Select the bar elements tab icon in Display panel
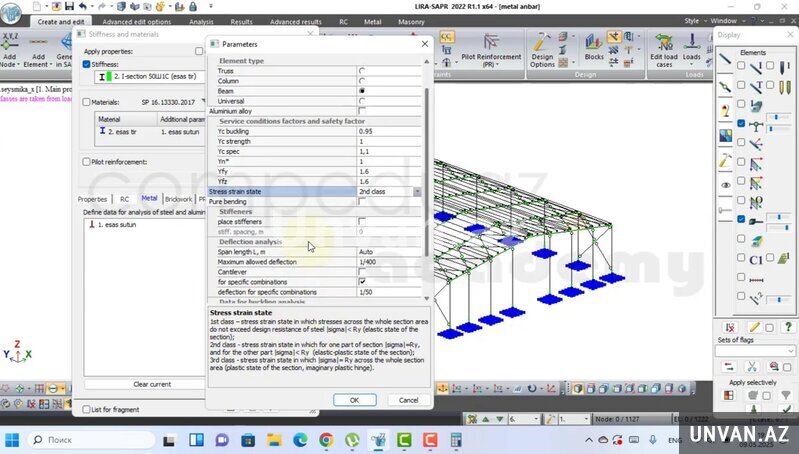Image resolution: width=799 pixels, height=454 pixels. (725, 60)
